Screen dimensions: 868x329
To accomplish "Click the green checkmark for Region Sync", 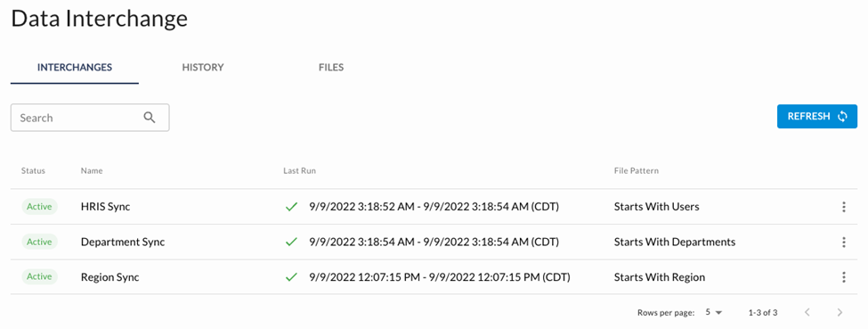I will click(x=291, y=277).
